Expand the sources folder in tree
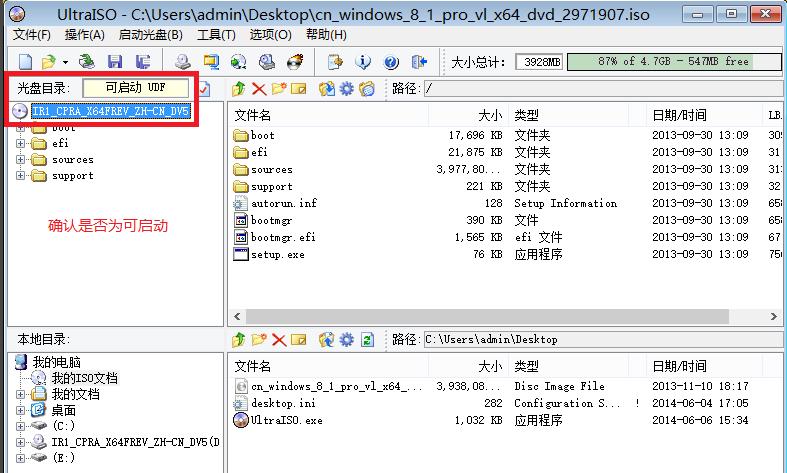Screen dimensions: 787x473 [20, 160]
